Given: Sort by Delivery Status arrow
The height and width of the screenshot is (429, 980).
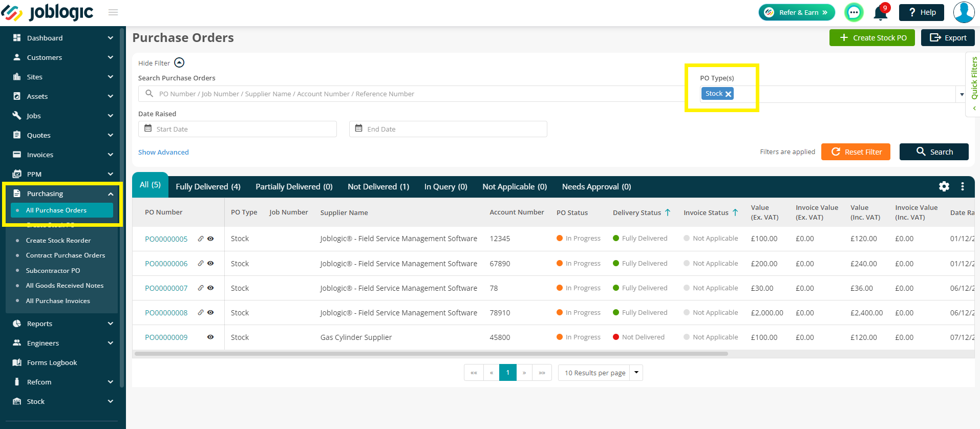Looking at the screenshot, I should pyautogui.click(x=668, y=212).
